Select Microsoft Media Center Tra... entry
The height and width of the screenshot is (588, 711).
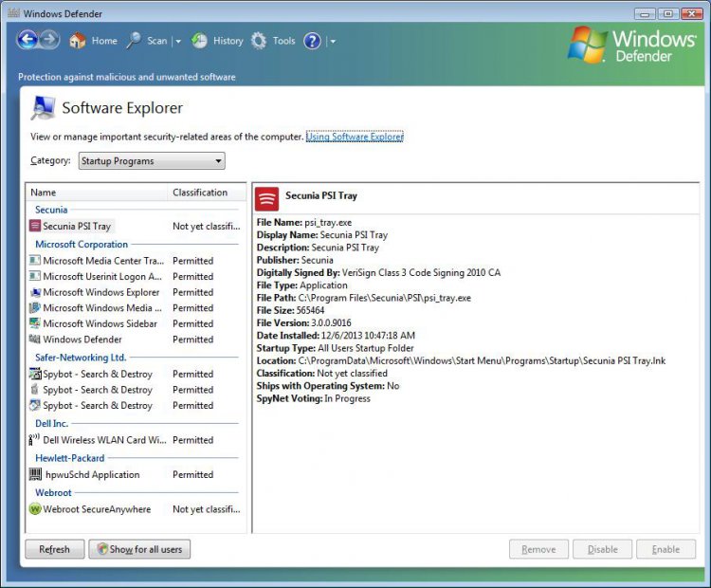tap(103, 261)
